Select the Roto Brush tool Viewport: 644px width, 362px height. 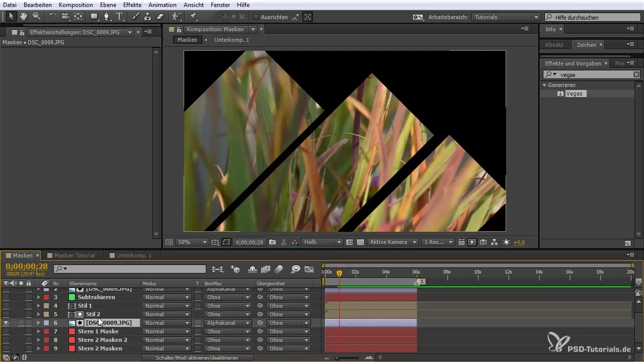(177, 17)
